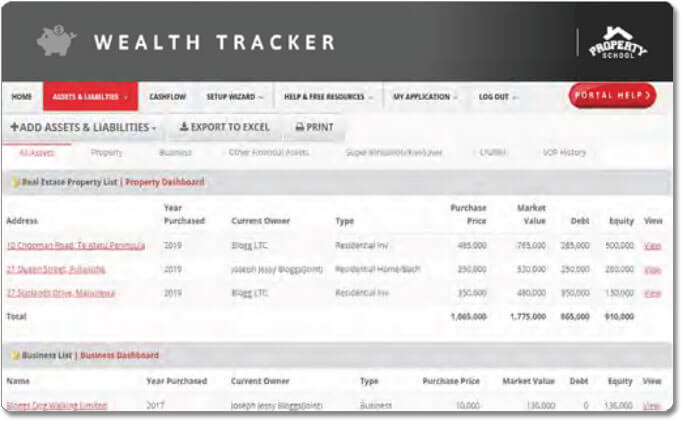Open the Chapman Road property address link
This screenshot has height=422, width=684.
[x=76, y=245]
